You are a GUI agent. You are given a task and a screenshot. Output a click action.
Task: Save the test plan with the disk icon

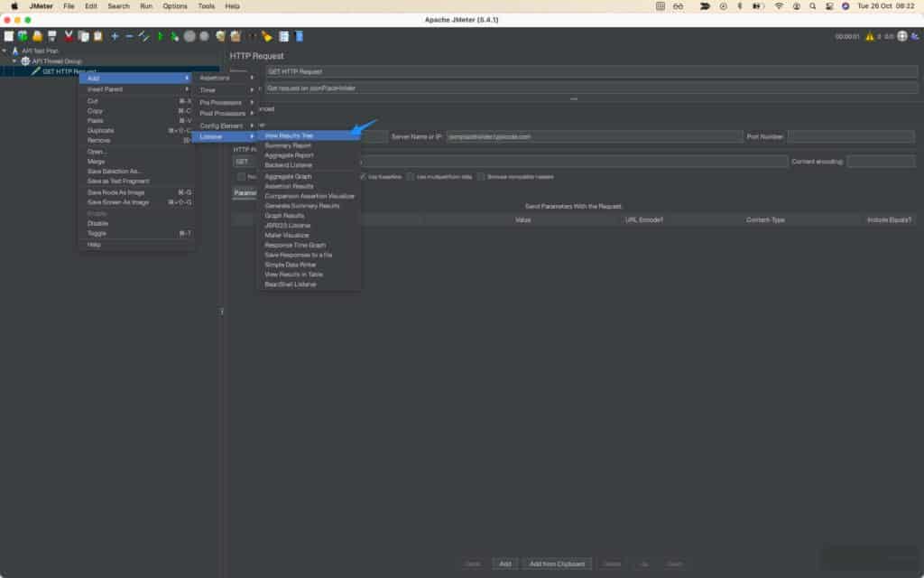point(51,36)
